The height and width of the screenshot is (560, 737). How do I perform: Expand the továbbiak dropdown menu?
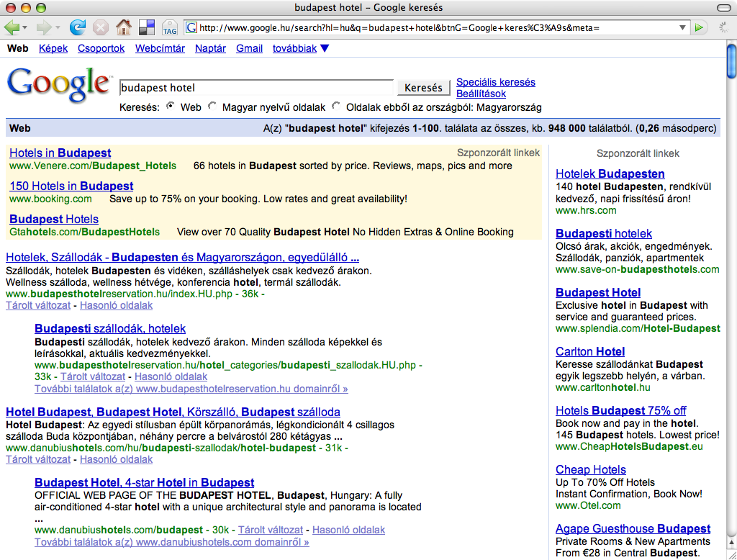pos(300,48)
